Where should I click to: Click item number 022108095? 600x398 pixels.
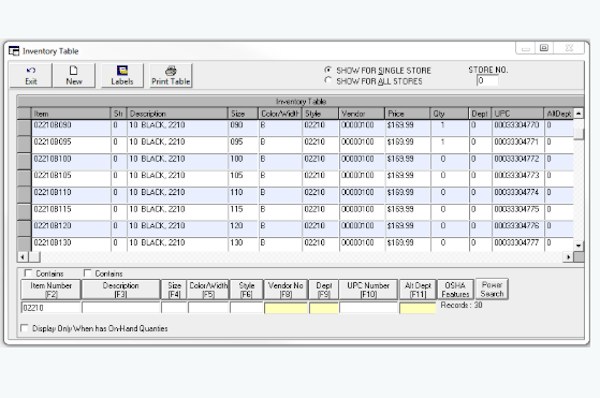(52, 142)
